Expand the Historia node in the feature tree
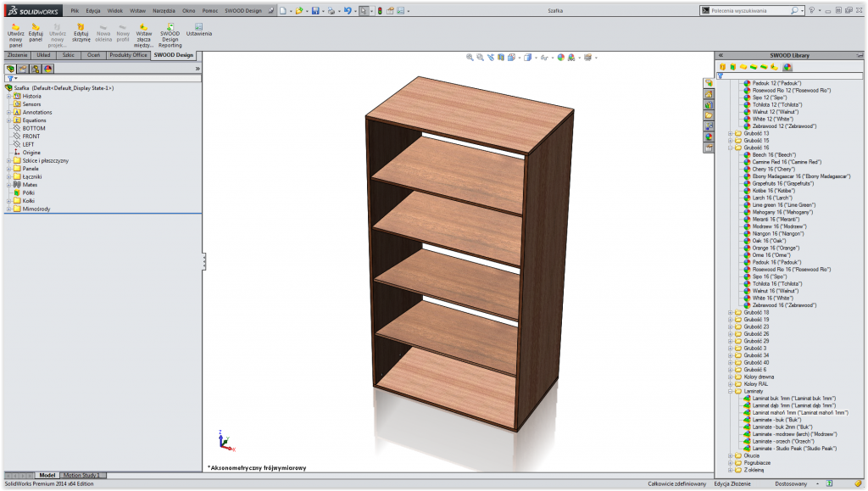The image size is (868, 491). pos(7,95)
